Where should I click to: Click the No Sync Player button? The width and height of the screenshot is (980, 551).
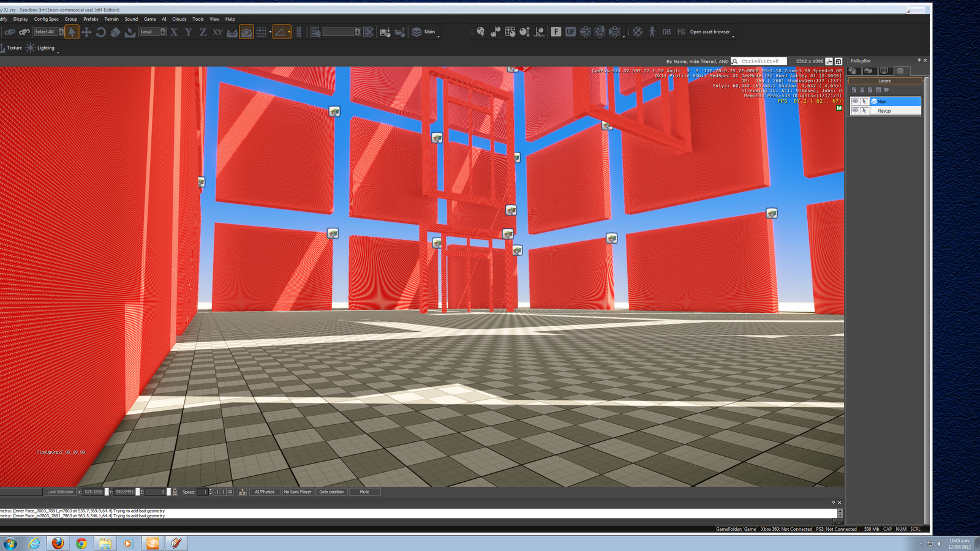pos(298,492)
